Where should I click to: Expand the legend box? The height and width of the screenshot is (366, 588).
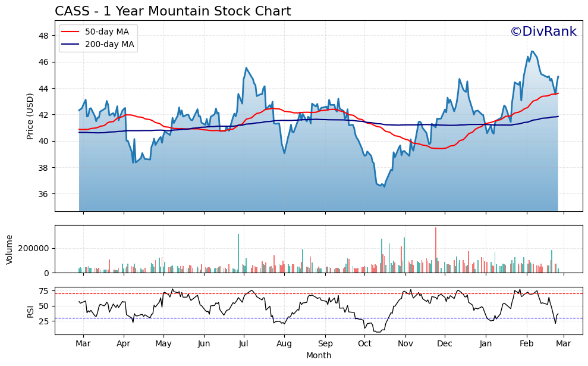click(98, 39)
